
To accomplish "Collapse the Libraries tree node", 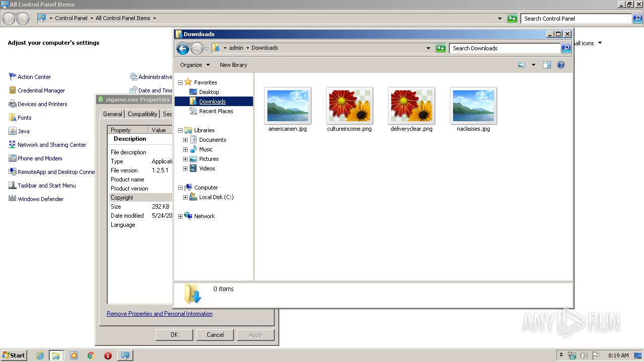I will pos(180,130).
